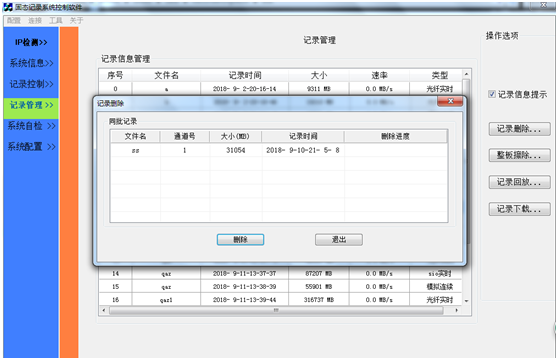Viewport: 558px width, 360px height.
Task: Click the 文件名 column header in the main table
Action: pyautogui.click(x=167, y=75)
